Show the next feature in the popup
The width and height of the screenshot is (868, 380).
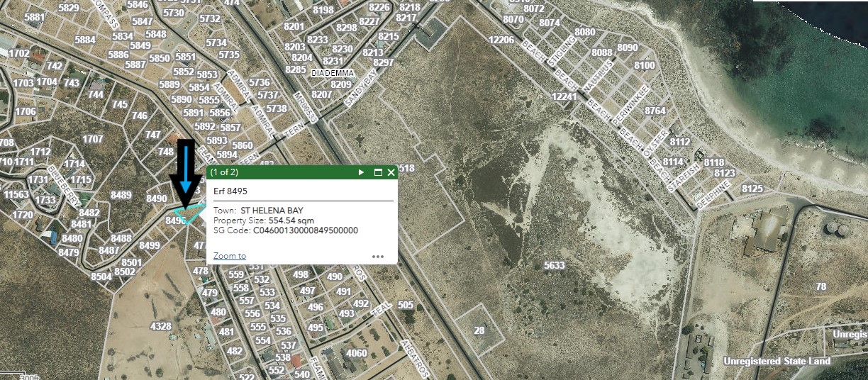pos(361,172)
